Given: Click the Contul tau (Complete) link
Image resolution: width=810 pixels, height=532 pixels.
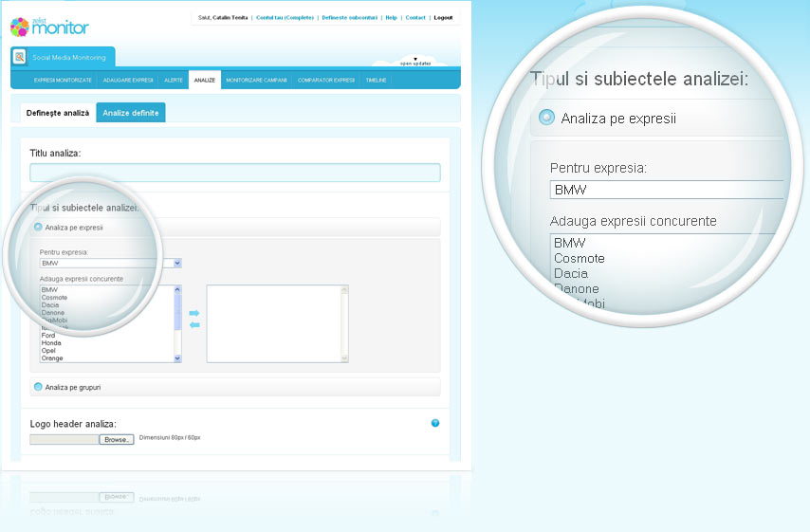Looking at the screenshot, I should point(285,18).
